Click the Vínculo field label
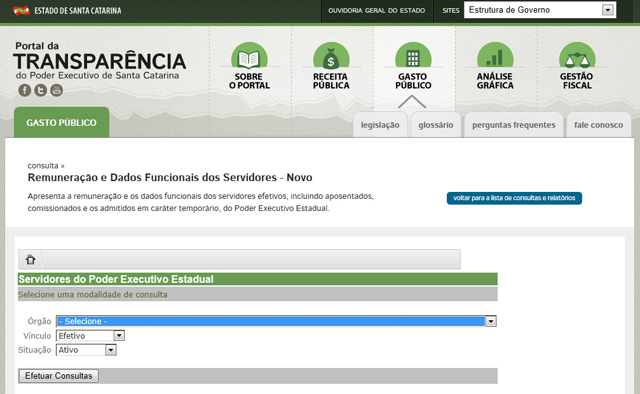 pos(37,336)
